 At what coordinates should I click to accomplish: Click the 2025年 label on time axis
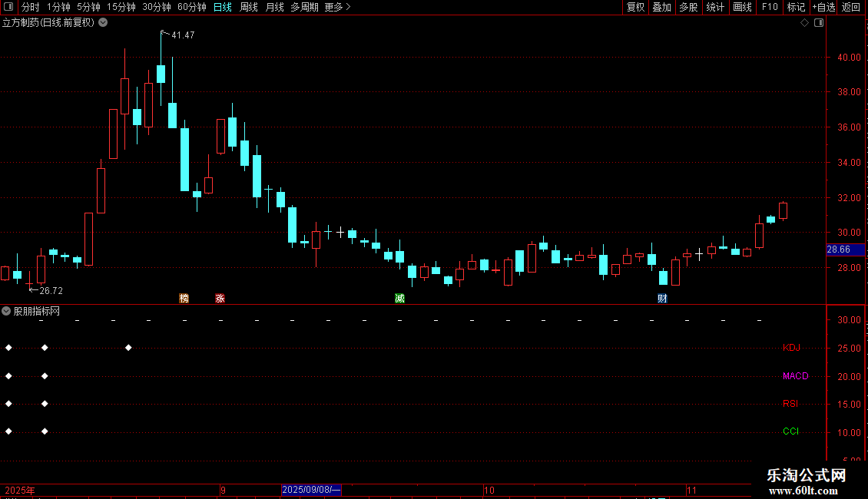20,490
